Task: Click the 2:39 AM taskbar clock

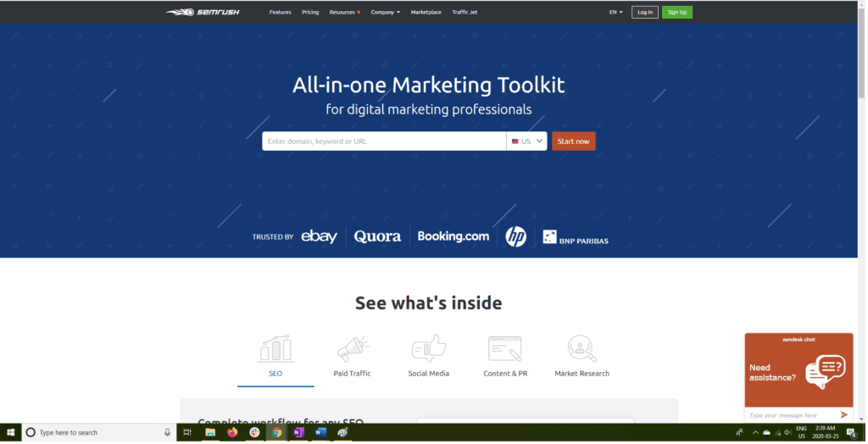Action: click(x=826, y=433)
